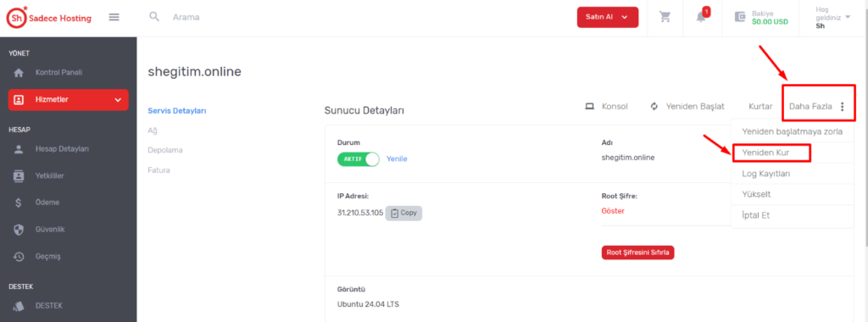Open Yetkililer in sidebar
Screen dimensions: 868x322
click(50, 176)
